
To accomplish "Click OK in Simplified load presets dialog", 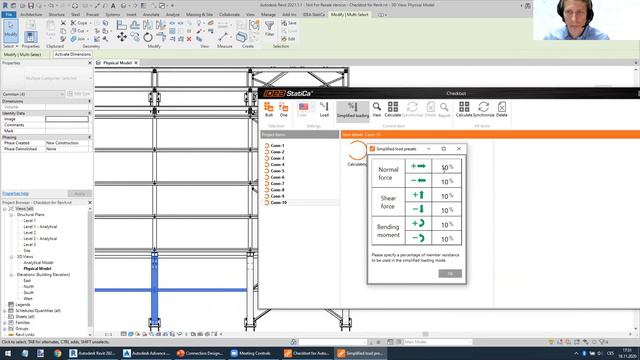I will [x=450, y=273].
